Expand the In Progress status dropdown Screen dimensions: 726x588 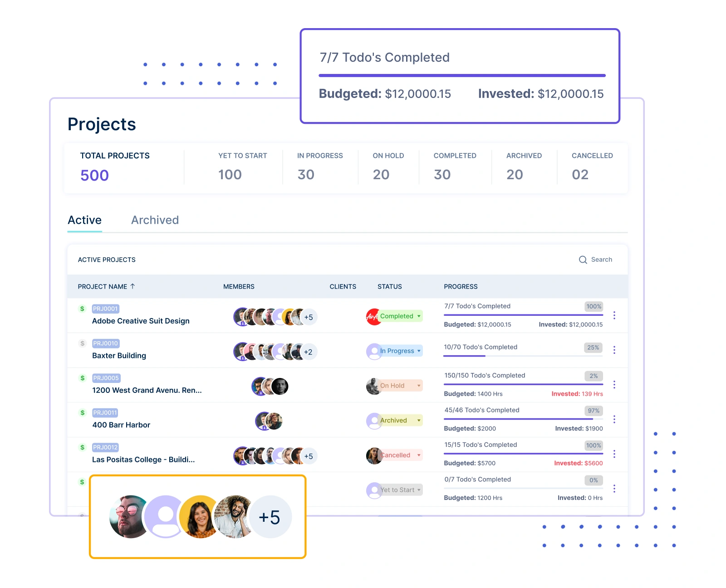tap(418, 351)
